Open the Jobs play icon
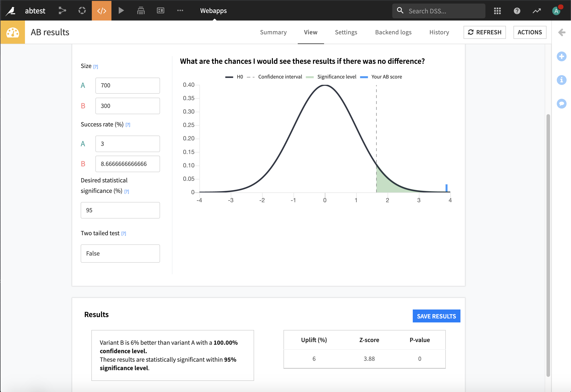This screenshot has height=392, width=571. [x=121, y=10]
